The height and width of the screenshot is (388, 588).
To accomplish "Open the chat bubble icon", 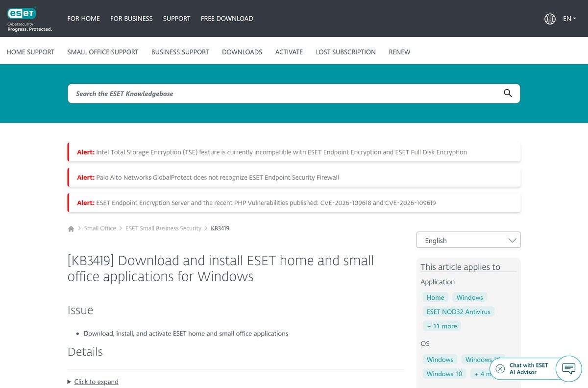I will [x=568, y=368].
